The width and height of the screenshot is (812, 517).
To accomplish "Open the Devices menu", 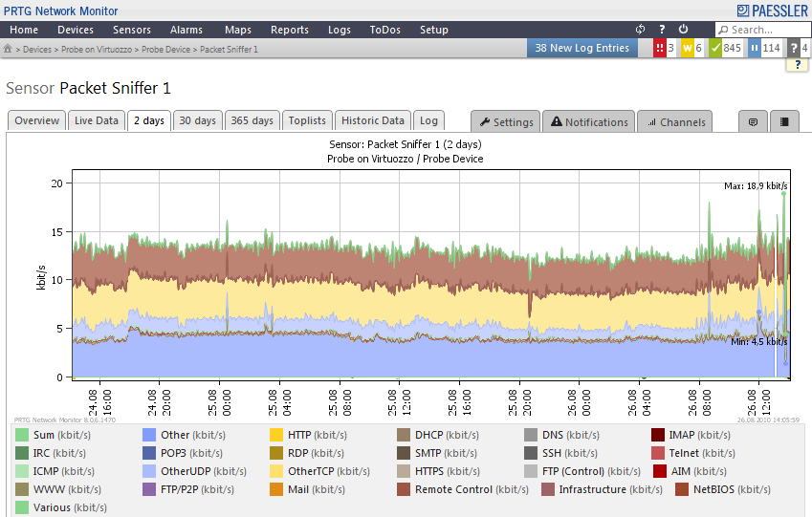I will pyautogui.click(x=76, y=30).
